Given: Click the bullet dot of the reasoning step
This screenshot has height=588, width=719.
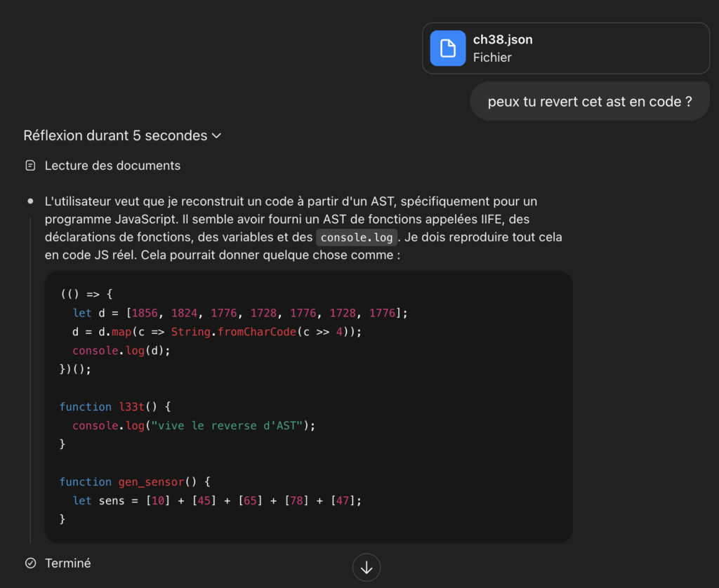Looking at the screenshot, I should click(30, 201).
